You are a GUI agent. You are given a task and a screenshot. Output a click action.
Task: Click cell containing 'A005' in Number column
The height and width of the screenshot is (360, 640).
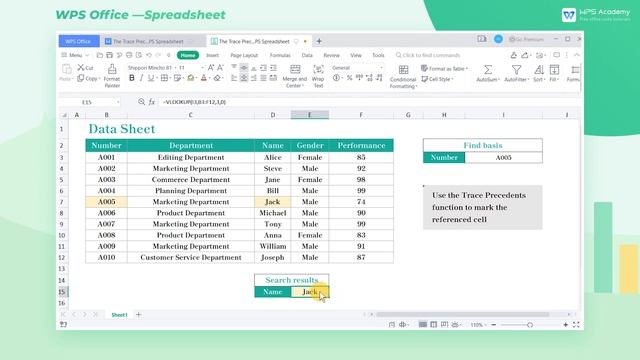(107, 202)
